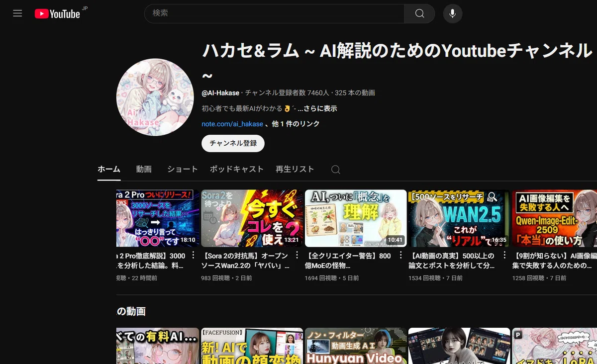Open options menu for Sora 2 Pro徹底解説 video
Screen dimensions: 597x364
[x=194, y=255]
